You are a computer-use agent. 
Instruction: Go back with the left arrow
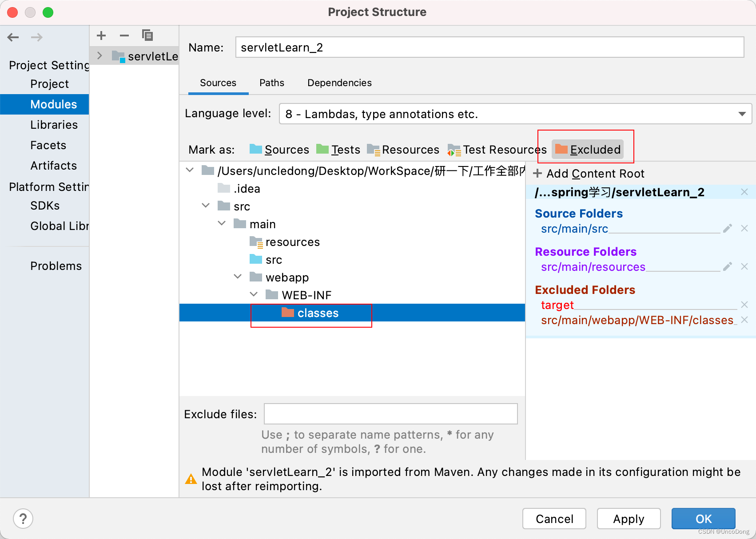click(x=13, y=37)
